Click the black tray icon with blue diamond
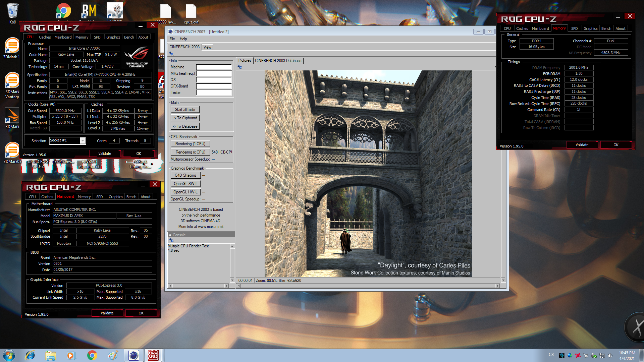Viewport: 644px width, 362px height. tap(562, 356)
